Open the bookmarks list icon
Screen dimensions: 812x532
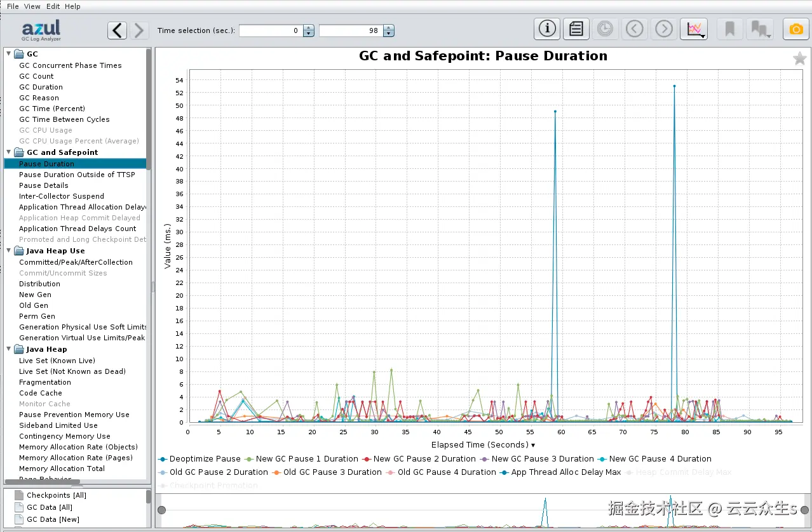pyautogui.click(x=760, y=29)
